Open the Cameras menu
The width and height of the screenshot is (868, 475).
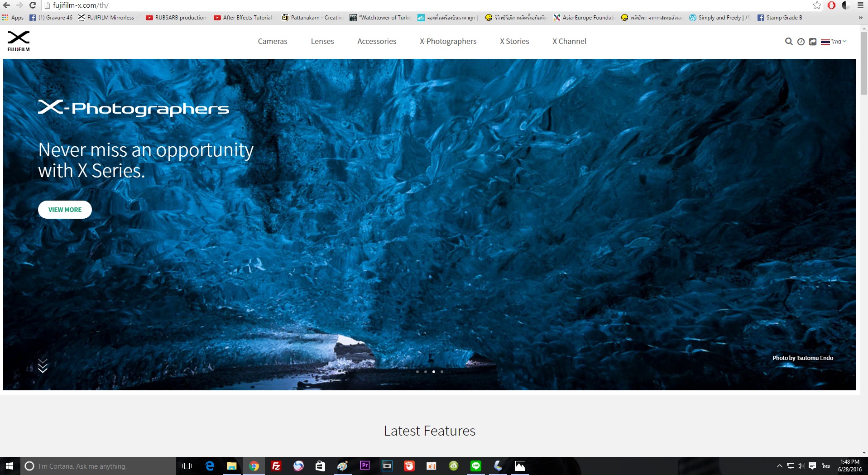coord(273,41)
